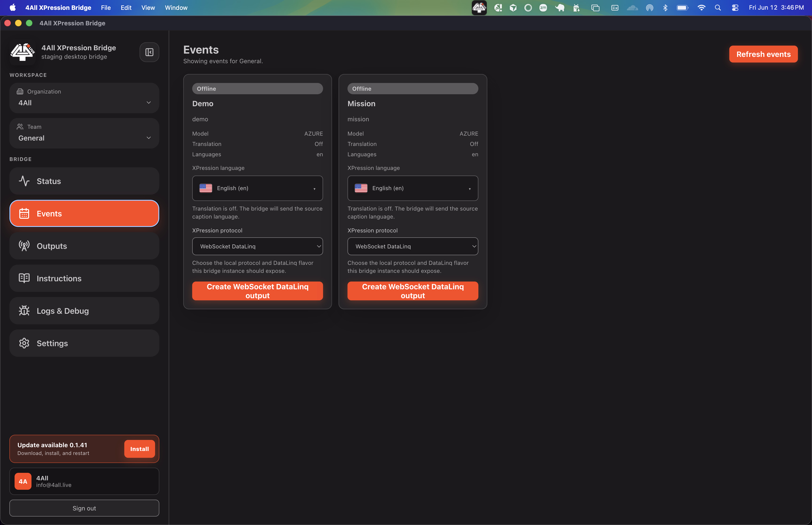
Task: Click the Sign out button
Action: (84, 508)
